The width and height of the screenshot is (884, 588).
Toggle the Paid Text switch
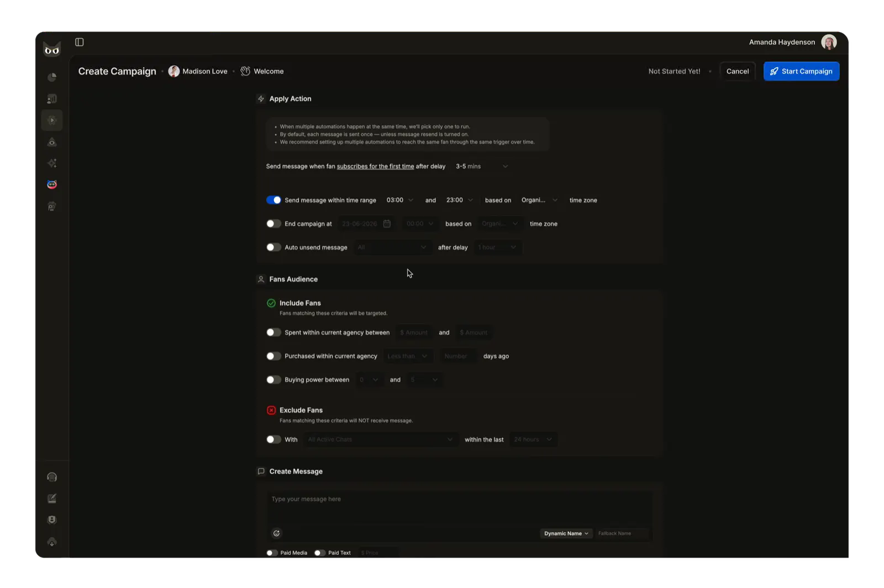click(319, 553)
